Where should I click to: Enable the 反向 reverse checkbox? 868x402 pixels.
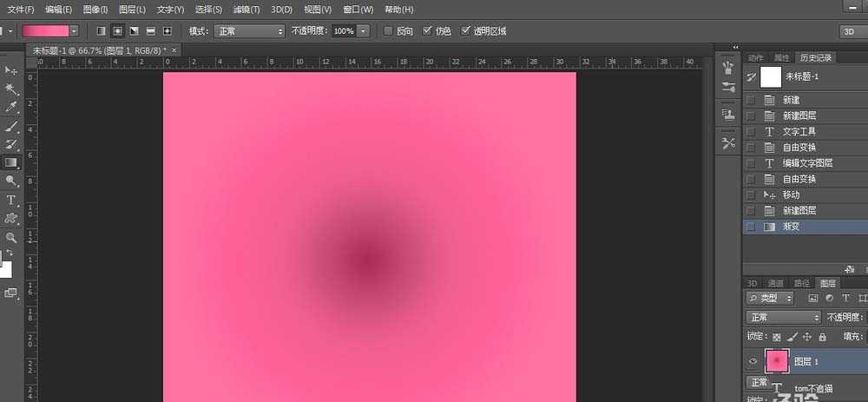[386, 31]
